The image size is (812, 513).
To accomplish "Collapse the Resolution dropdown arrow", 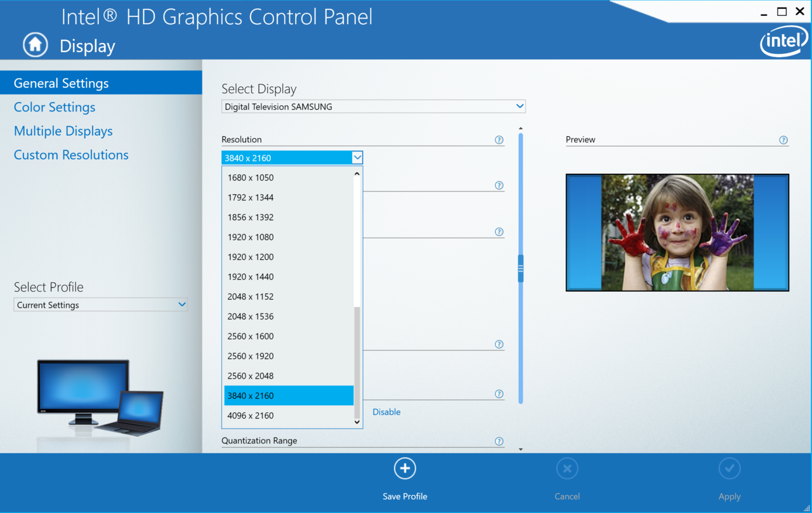I will 357,157.
